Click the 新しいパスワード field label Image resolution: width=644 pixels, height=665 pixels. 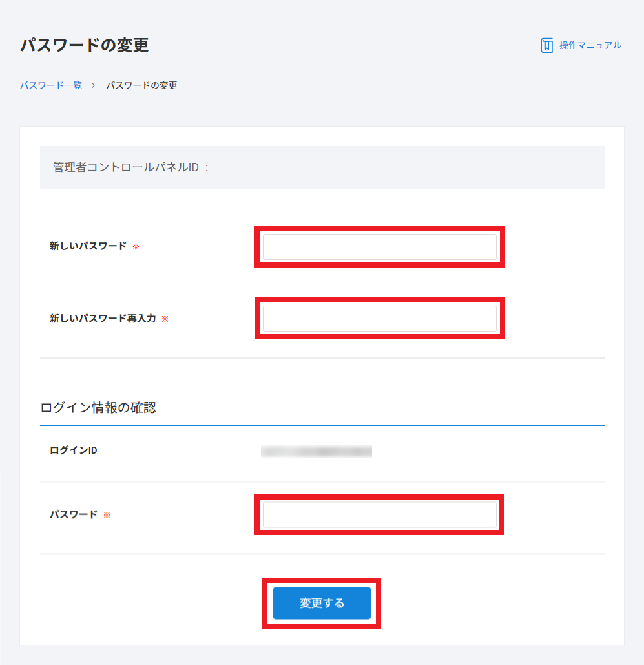pos(88,246)
